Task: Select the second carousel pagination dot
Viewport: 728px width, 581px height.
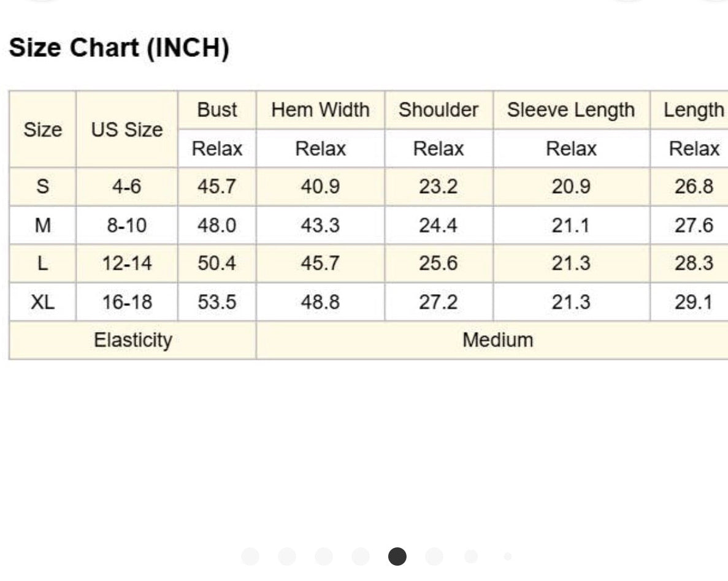Action: [287, 556]
